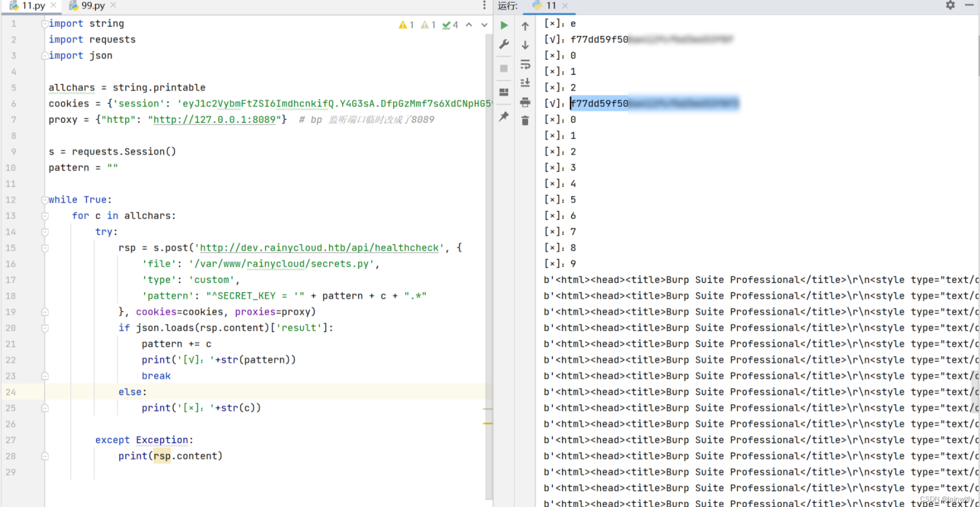The width and height of the screenshot is (980, 507).
Task: Open the proxy URL http://127.0.0.1:8089 link
Action: [215, 120]
